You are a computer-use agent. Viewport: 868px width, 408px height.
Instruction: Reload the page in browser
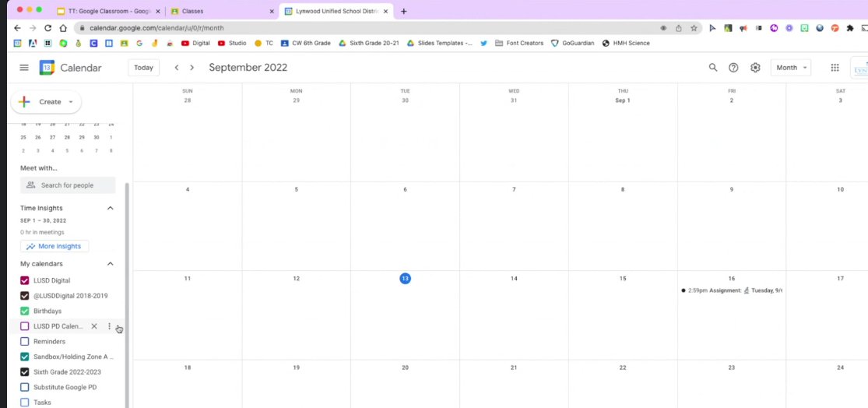coord(47,28)
